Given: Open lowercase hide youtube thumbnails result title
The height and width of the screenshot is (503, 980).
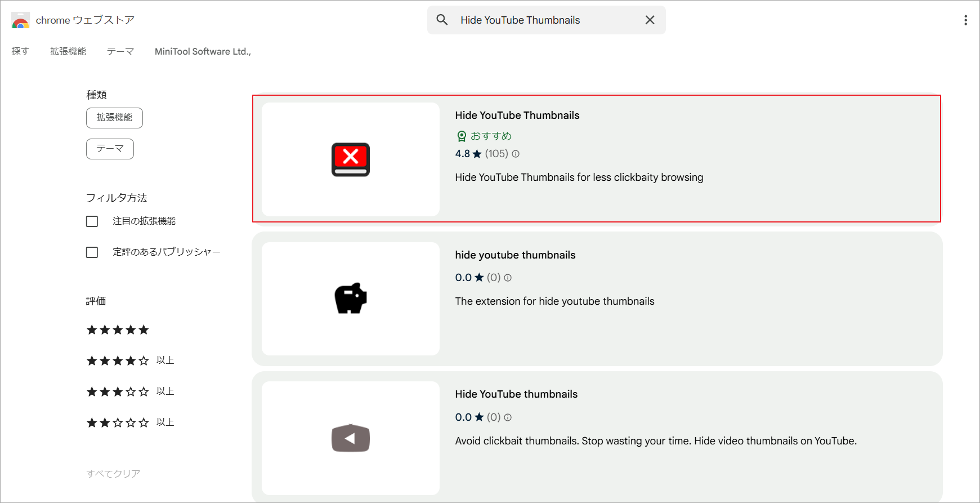Looking at the screenshot, I should click(x=515, y=255).
